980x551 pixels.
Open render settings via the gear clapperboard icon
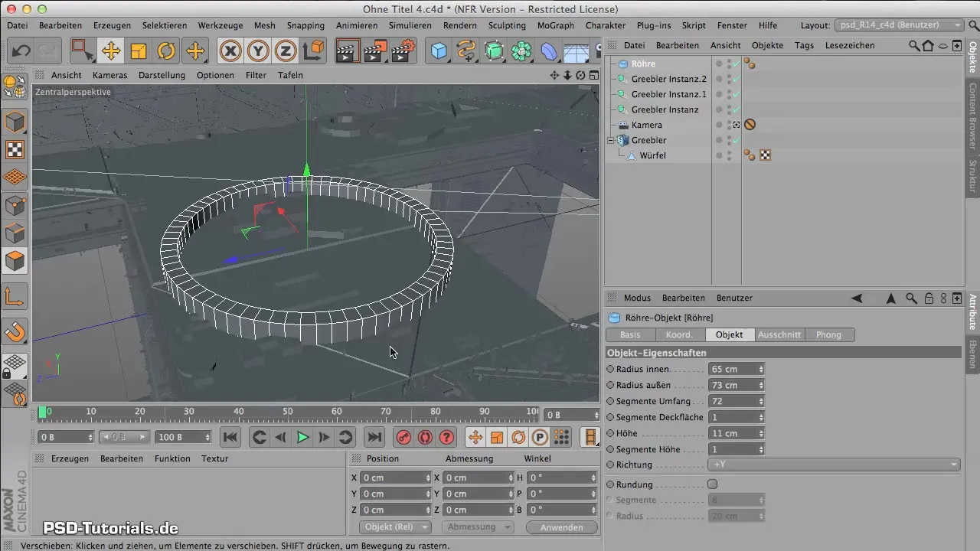(x=403, y=51)
